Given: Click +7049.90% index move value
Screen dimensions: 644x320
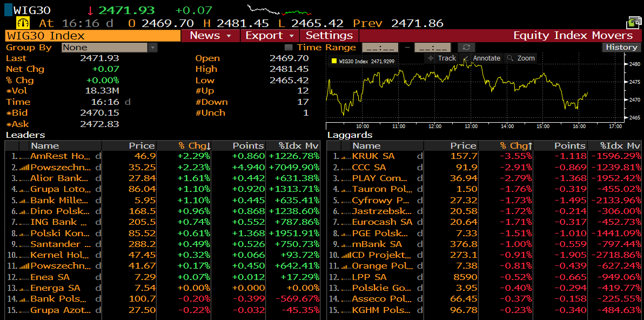Looking at the screenshot, I should (294, 168).
